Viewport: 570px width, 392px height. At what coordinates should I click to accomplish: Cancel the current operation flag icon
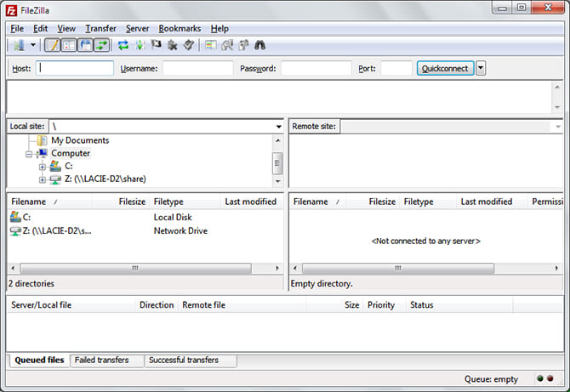pyautogui.click(x=157, y=45)
